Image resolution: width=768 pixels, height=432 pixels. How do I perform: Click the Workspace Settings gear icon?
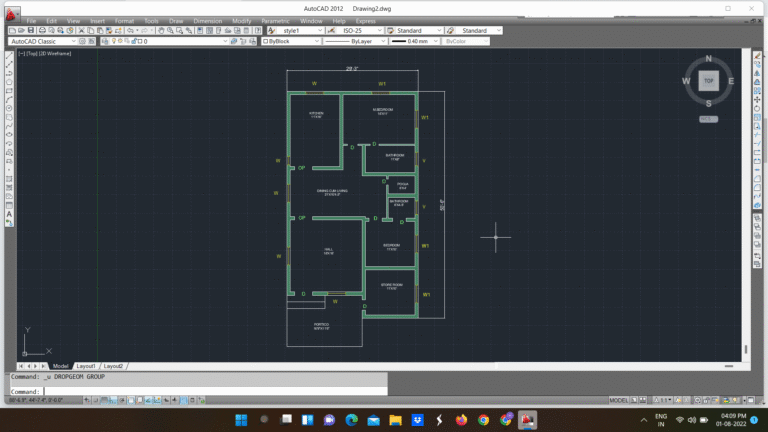coord(82,41)
